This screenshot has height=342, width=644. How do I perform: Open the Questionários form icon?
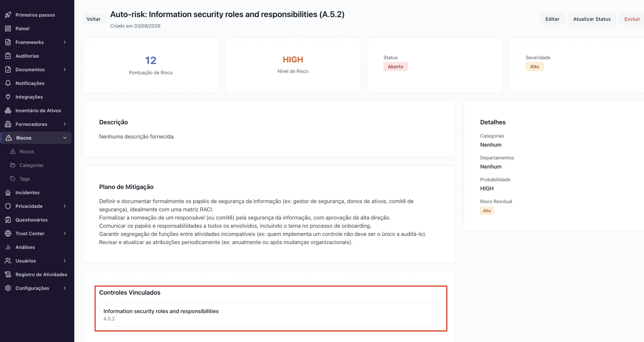coord(8,220)
